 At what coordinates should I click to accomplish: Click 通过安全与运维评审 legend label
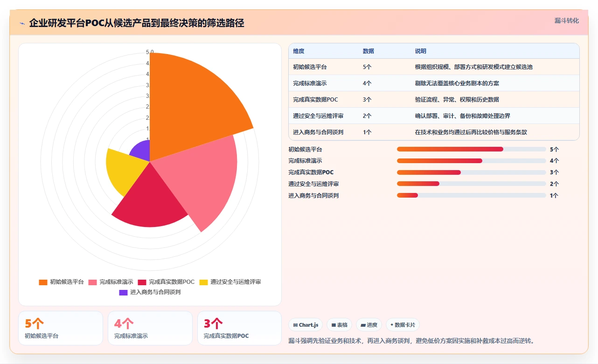click(236, 282)
